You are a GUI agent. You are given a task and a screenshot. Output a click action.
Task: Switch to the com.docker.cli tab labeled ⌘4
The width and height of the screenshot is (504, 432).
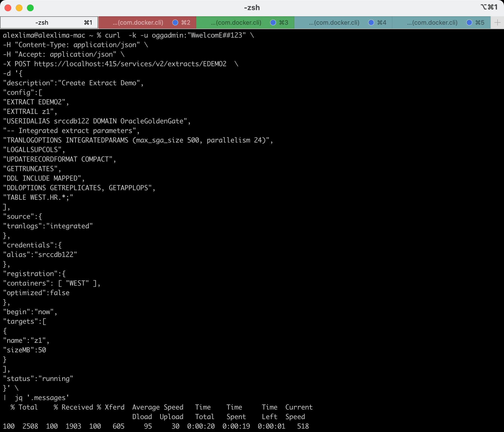[334, 22]
